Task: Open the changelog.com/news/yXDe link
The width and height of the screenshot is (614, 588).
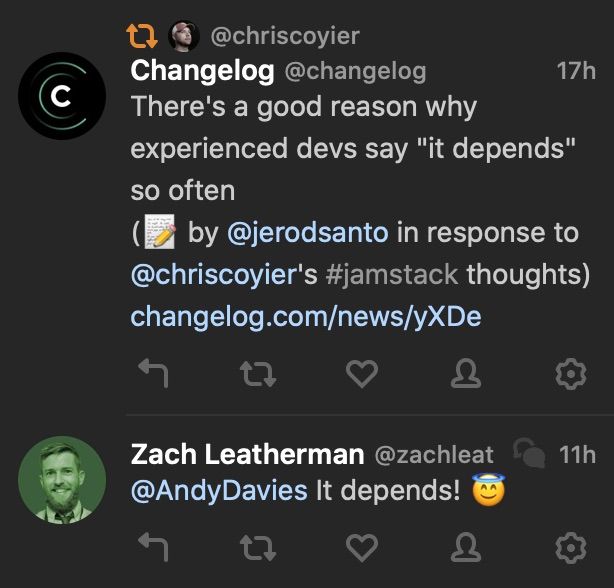Action: 306,317
